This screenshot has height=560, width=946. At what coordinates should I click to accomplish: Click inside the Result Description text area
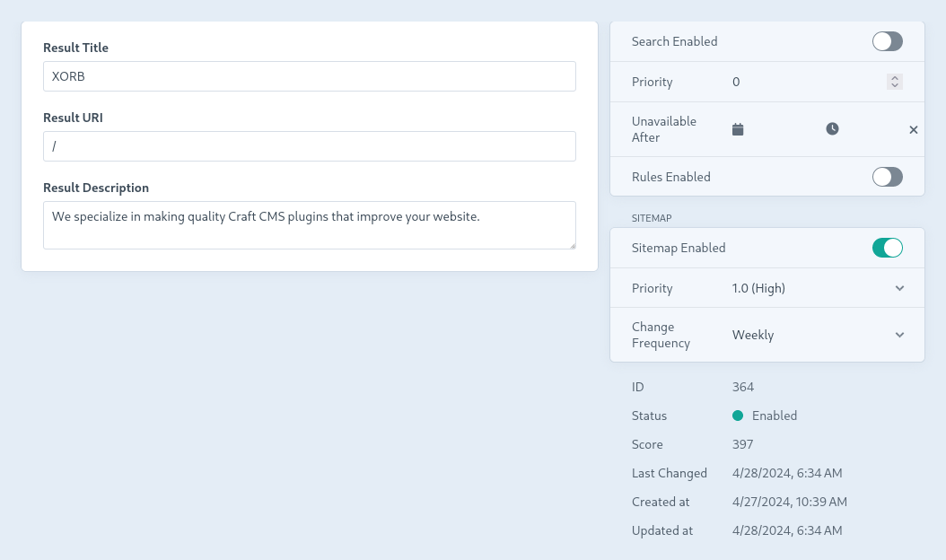pos(309,225)
